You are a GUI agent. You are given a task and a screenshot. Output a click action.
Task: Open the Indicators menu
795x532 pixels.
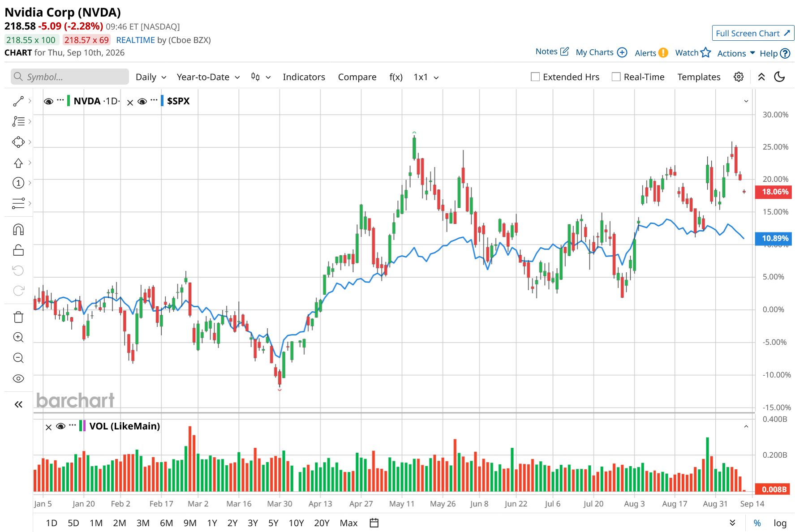click(x=304, y=77)
